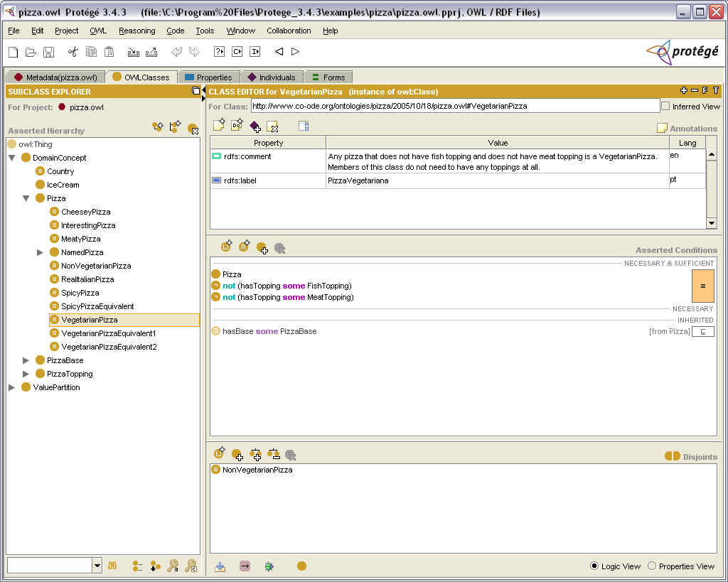This screenshot has height=582, width=728.
Task: Select the Logic View radio button
Action: [x=594, y=566]
